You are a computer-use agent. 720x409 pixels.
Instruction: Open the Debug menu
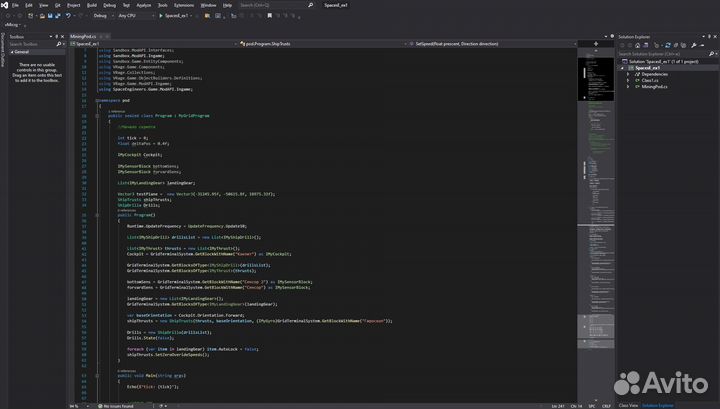[109, 5]
